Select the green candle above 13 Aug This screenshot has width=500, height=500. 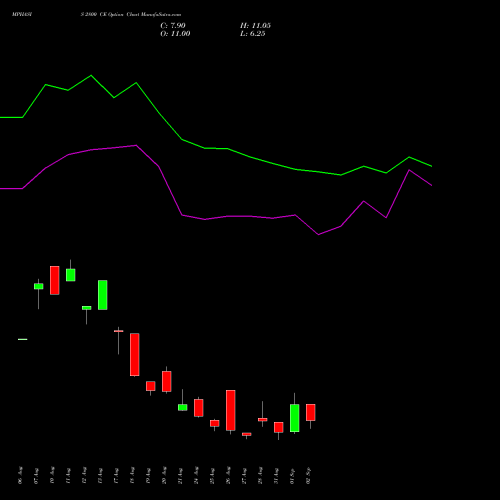(x=103, y=295)
